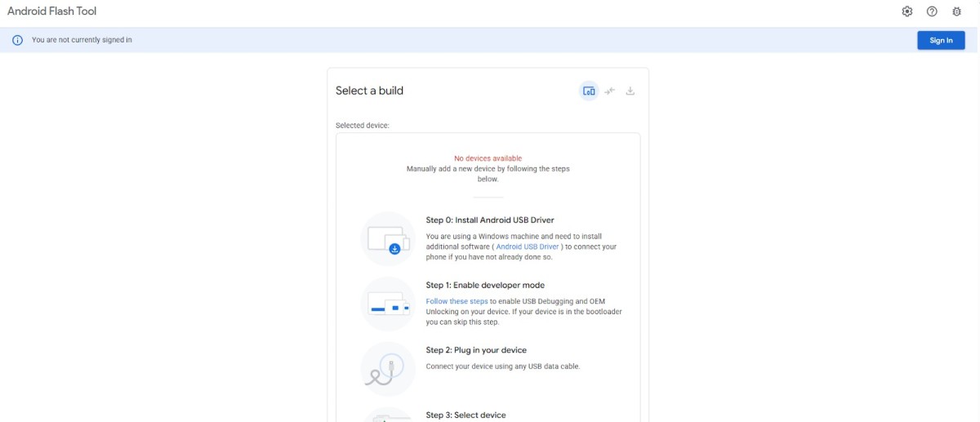Screen dimensions: 980x422
Task: Open the Follow these steps link
Action: tap(457, 301)
